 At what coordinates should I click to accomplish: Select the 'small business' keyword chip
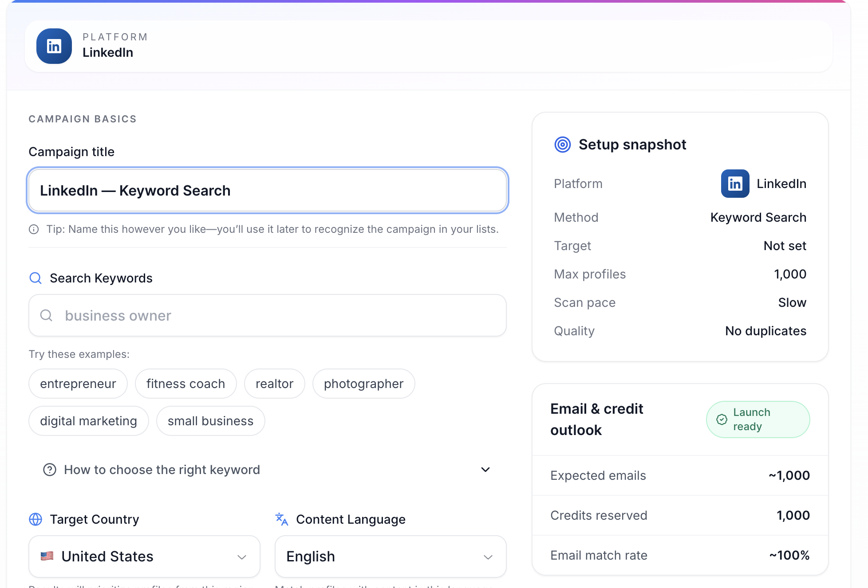coord(210,420)
